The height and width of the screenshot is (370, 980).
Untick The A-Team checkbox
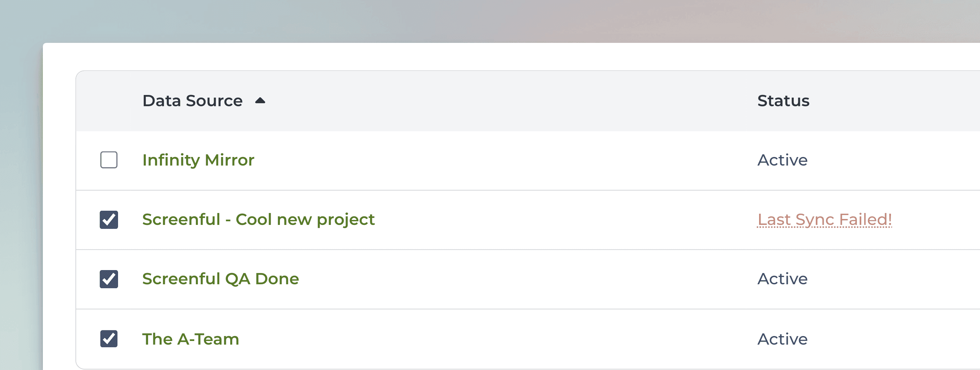click(x=109, y=338)
